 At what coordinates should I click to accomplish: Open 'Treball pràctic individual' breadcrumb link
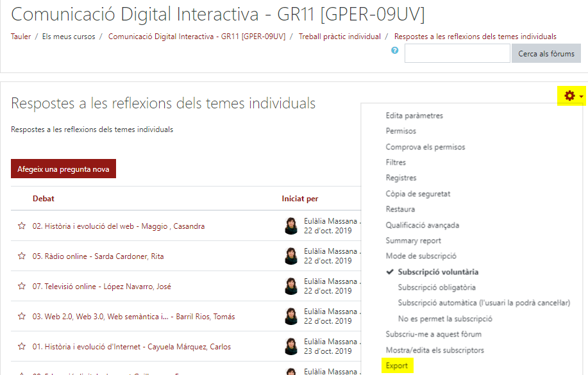[339, 37]
